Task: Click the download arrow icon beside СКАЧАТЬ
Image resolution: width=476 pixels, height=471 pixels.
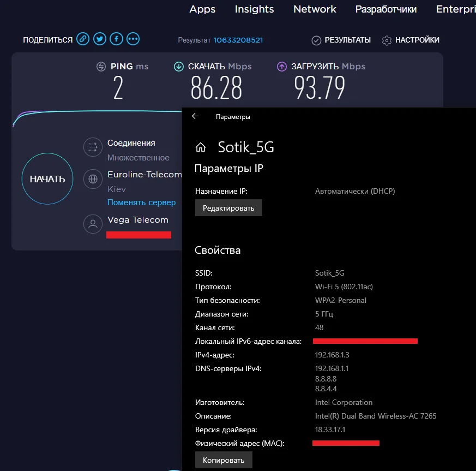Action: [x=179, y=66]
